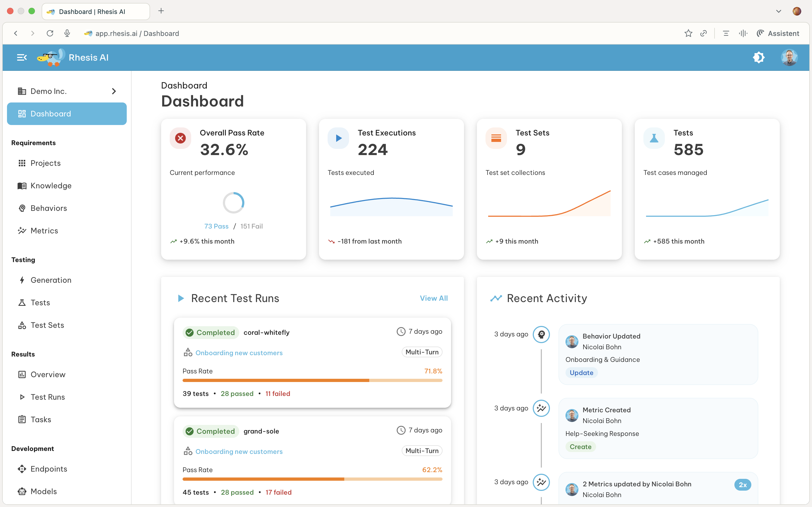The height and width of the screenshot is (507, 812).
Task: Open the Onboarding new customers test set link
Action: tap(239, 352)
